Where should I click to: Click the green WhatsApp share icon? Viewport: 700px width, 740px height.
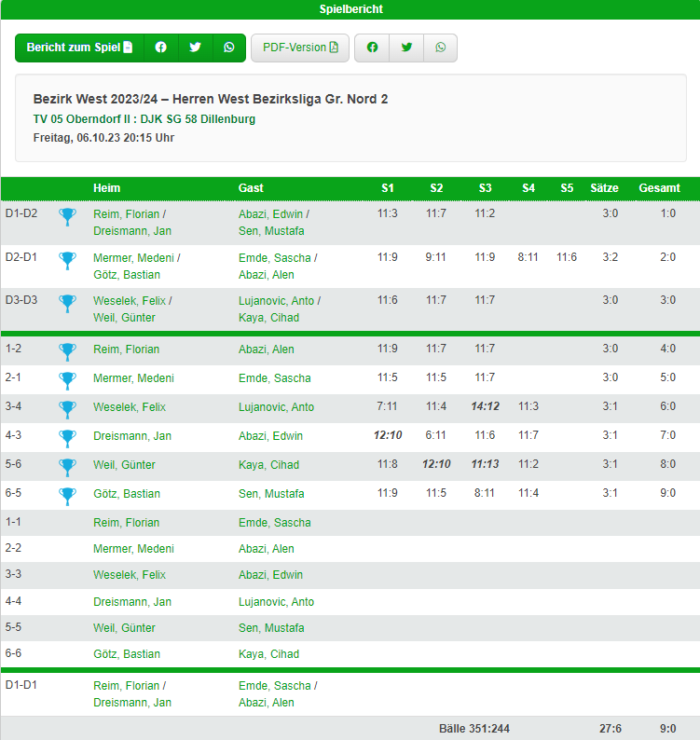pos(229,48)
